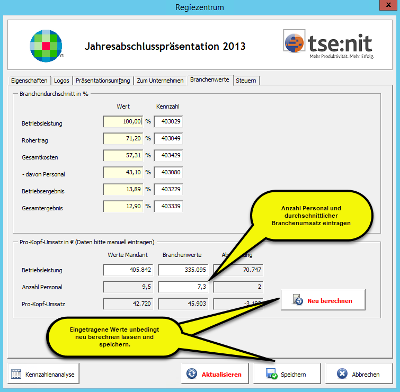
Task: Edit Gesamtkosten percentage Wert field
Action: pyautogui.click(x=123, y=155)
